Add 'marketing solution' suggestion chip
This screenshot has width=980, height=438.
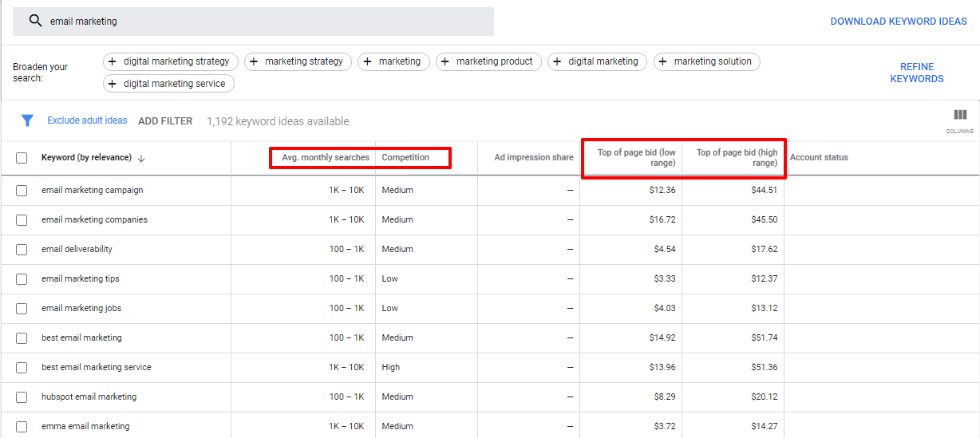706,61
